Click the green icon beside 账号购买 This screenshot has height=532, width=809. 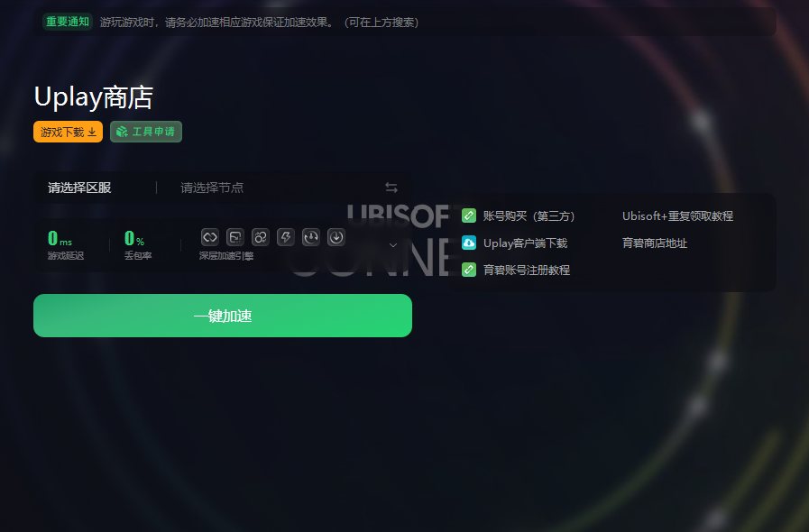tap(469, 216)
